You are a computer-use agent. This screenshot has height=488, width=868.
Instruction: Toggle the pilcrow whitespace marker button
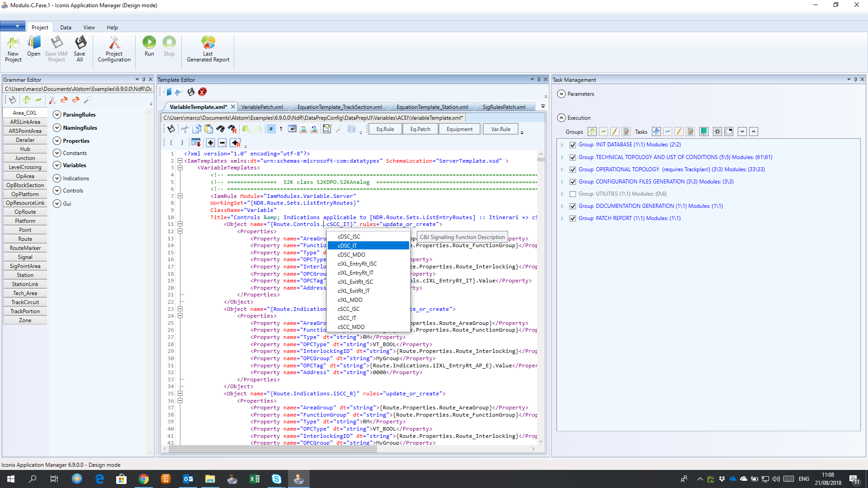[x=281, y=129]
